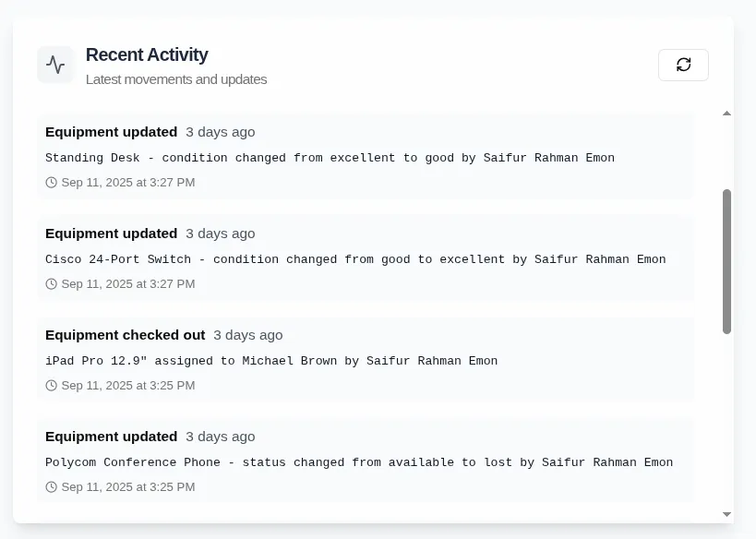Click the Sep 11, 2025 3:27 PM Standing Desk timestamp
The image size is (756, 539).
[x=128, y=183]
